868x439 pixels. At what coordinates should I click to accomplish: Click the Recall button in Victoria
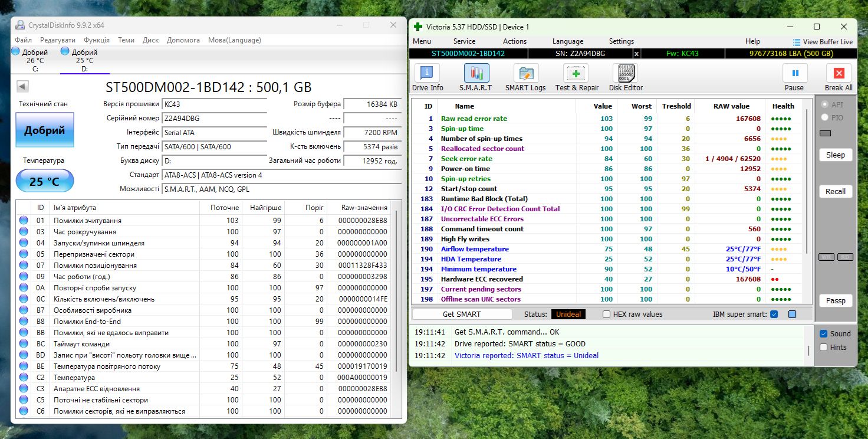(x=836, y=192)
